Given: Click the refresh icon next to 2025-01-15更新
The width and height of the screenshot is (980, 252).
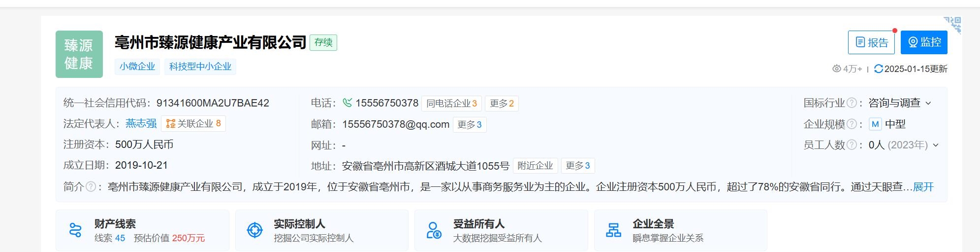Looking at the screenshot, I should [x=878, y=69].
